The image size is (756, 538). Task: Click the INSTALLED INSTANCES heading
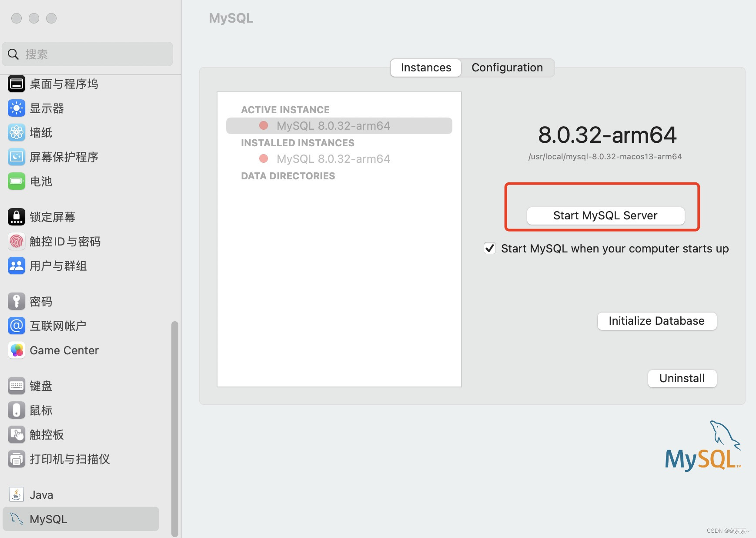click(x=298, y=143)
